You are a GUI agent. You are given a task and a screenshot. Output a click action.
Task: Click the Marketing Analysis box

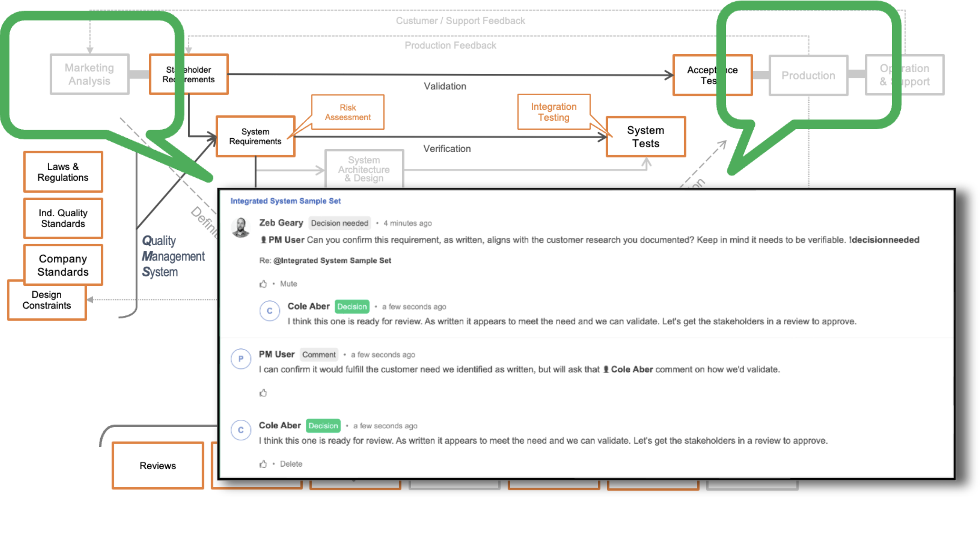89,74
